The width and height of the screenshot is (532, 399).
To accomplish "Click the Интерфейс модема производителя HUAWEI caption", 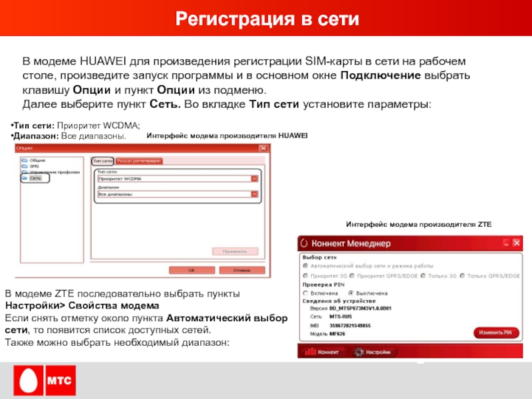I will [x=227, y=136].
